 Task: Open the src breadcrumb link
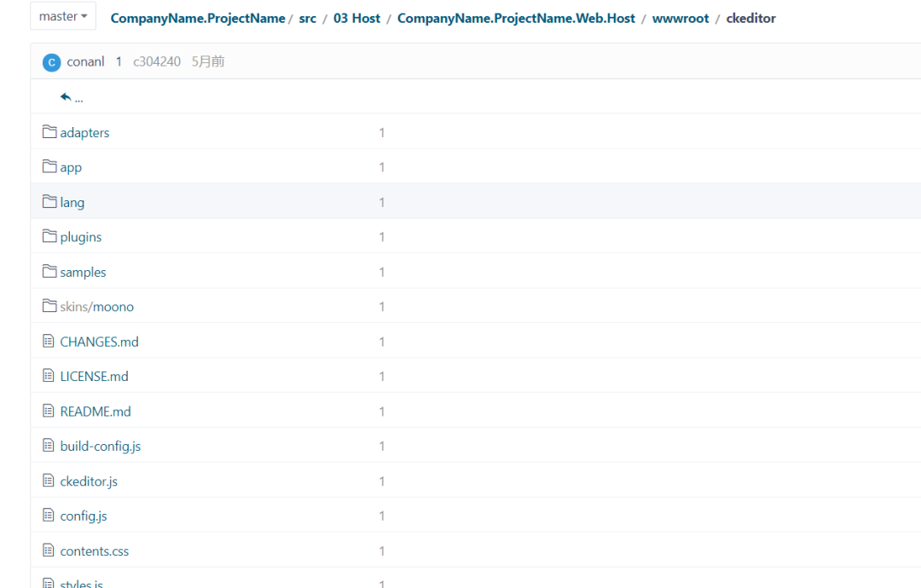307,18
